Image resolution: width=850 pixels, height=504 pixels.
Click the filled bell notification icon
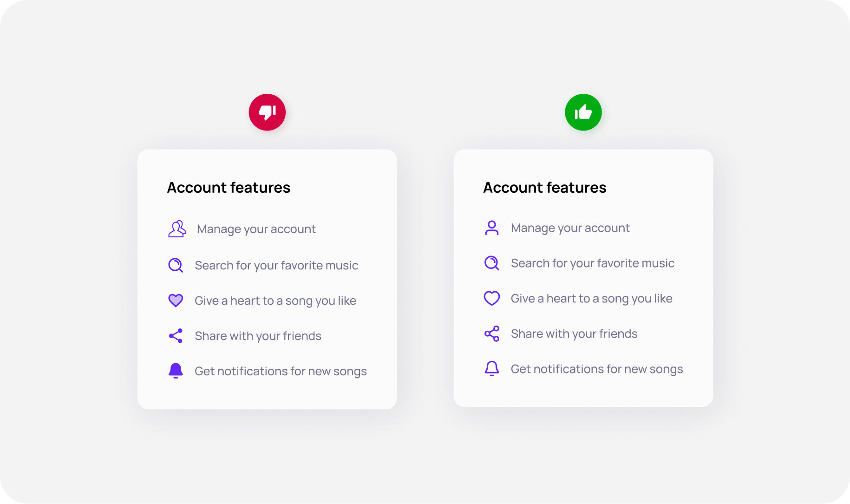176,371
